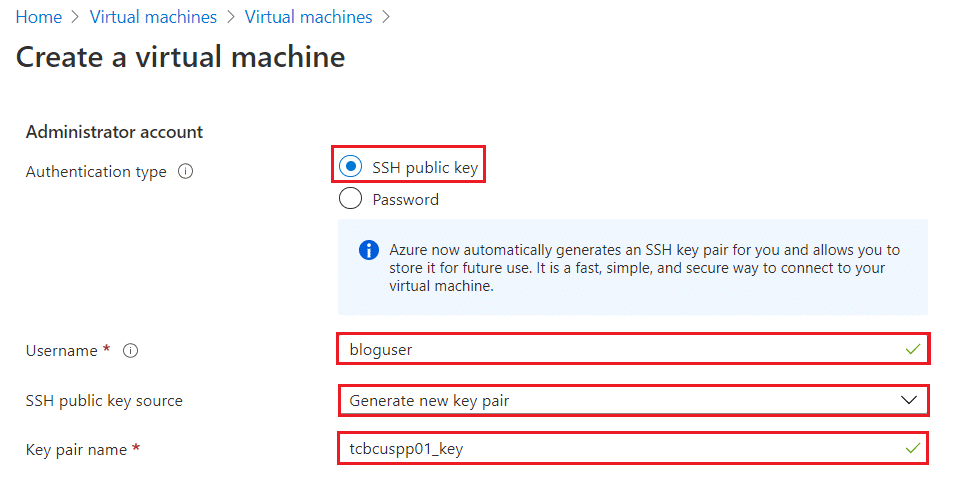Click the info icon next to Username

pos(130,351)
